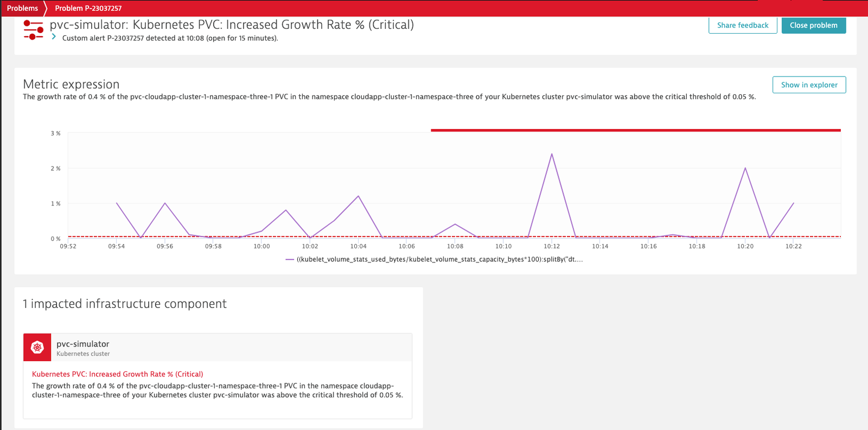Click the Kubernetes cluster wheel icon

click(37, 347)
